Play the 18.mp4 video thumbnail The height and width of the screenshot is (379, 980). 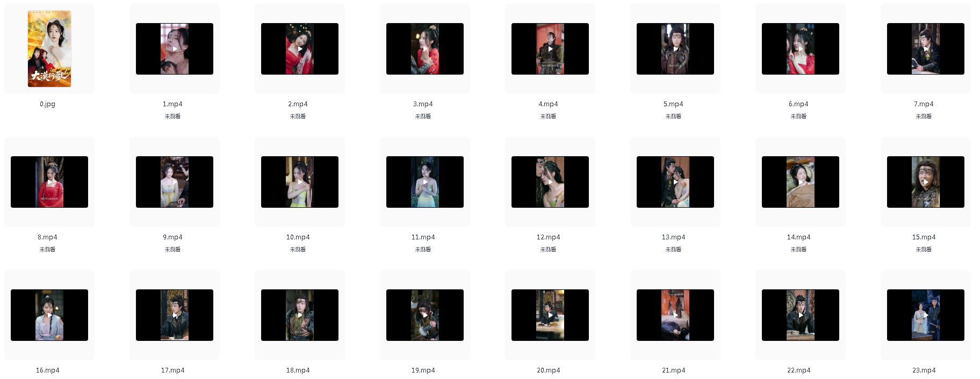[x=300, y=315]
